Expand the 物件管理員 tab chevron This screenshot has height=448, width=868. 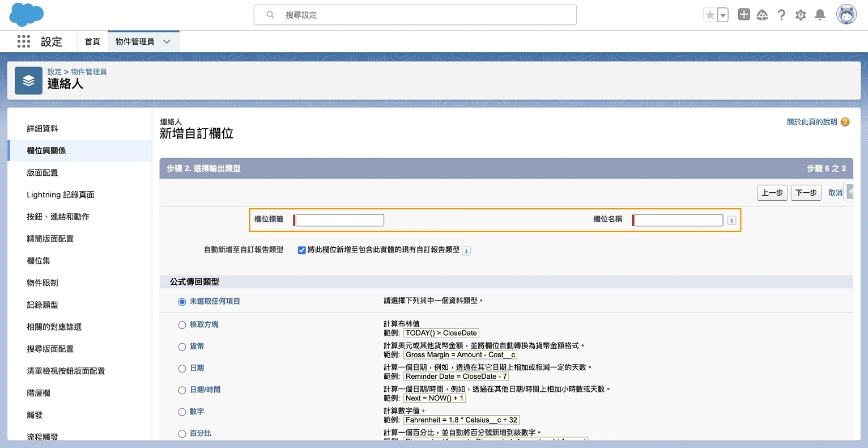tap(167, 41)
